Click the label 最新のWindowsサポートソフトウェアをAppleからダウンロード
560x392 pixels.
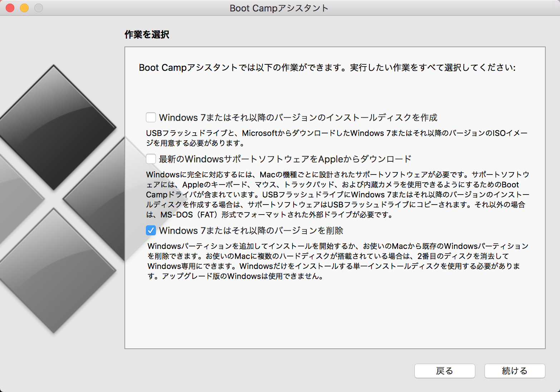click(285, 159)
